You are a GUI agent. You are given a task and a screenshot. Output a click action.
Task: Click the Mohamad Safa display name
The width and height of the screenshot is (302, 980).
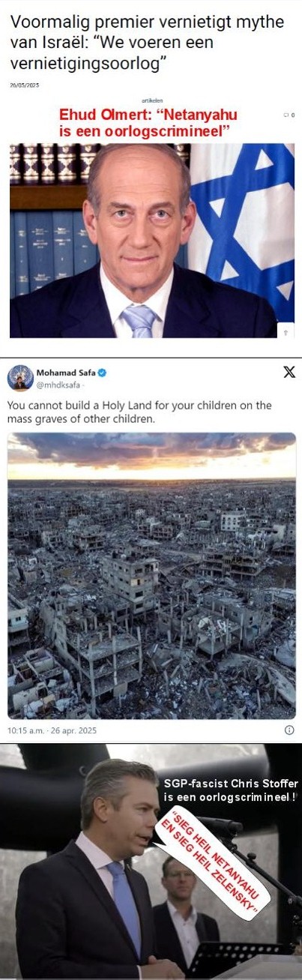point(66,372)
